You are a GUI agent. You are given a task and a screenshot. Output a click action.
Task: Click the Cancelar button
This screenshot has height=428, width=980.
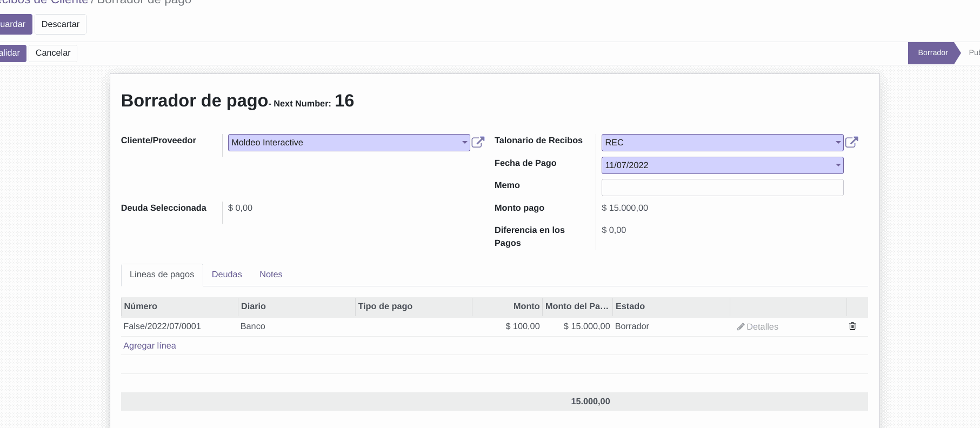click(53, 53)
